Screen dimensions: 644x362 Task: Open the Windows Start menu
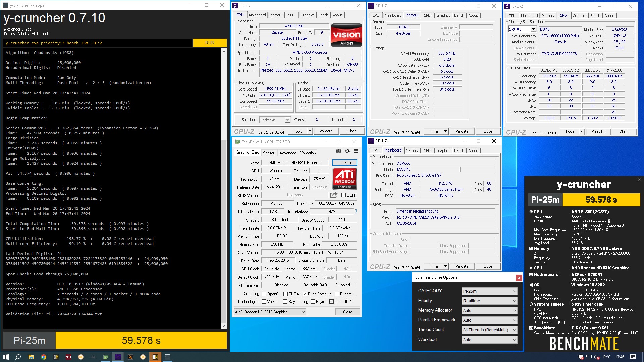(6, 357)
